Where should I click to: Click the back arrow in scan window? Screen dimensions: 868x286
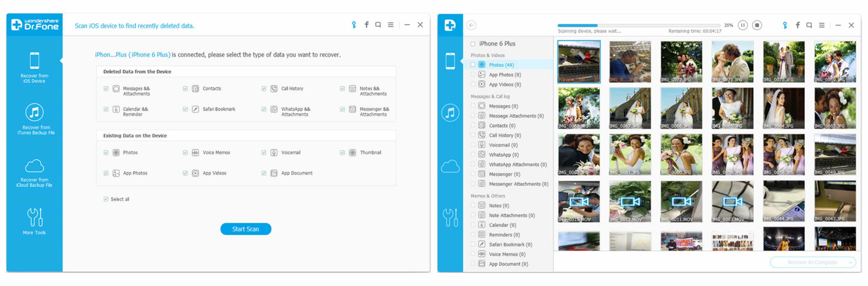pyautogui.click(x=471, y=25)
